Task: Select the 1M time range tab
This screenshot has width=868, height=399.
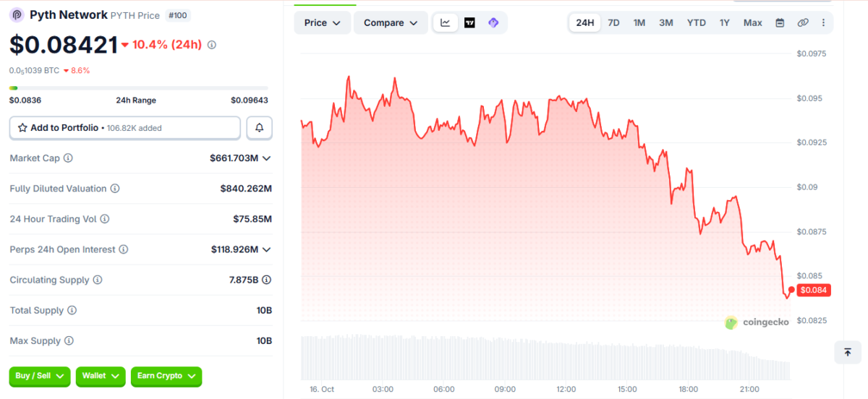Action: 639,23
